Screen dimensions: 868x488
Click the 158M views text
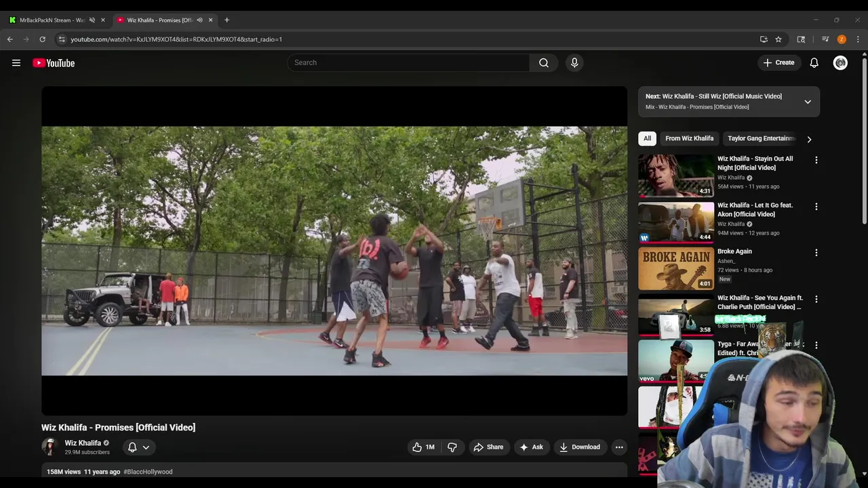tap(64, 472)
